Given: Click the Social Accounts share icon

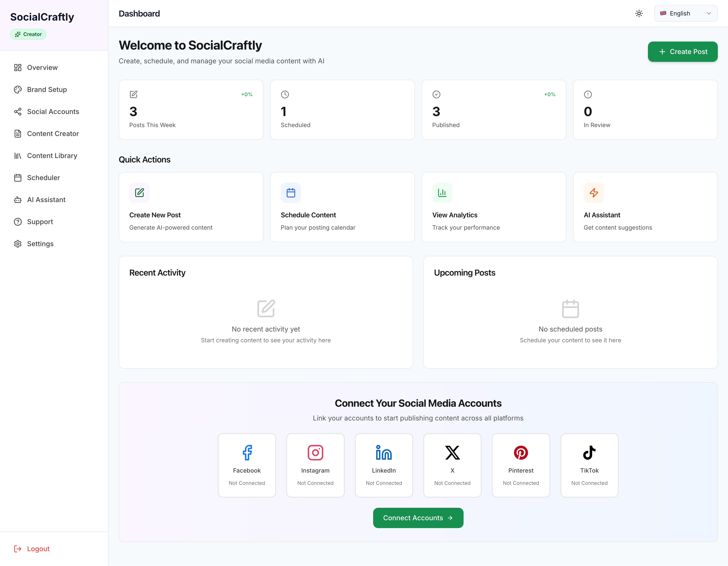Looking at the screenshot, I should click(x=18, y=112).
